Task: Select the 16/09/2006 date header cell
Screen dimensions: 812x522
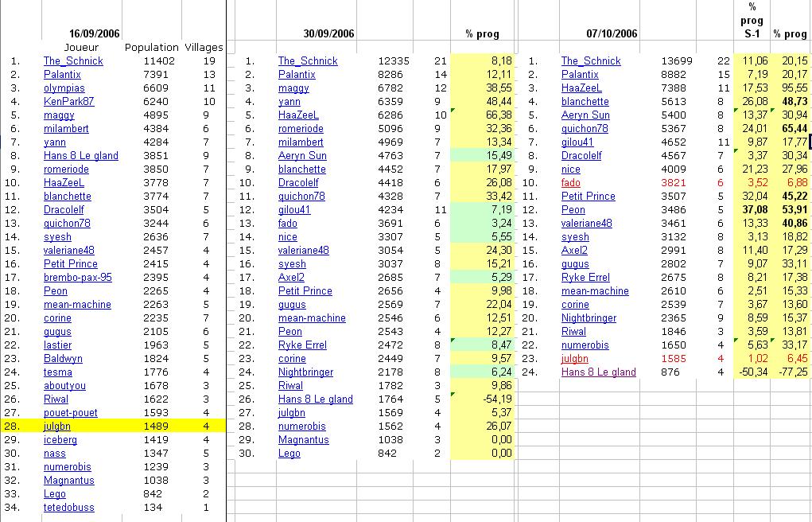Action: [x=95, y=33]
